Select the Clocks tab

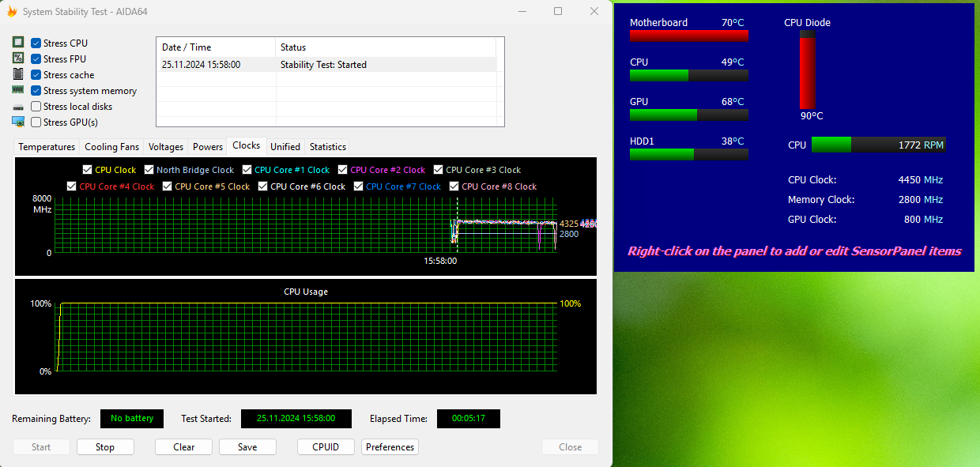[247, 145]
